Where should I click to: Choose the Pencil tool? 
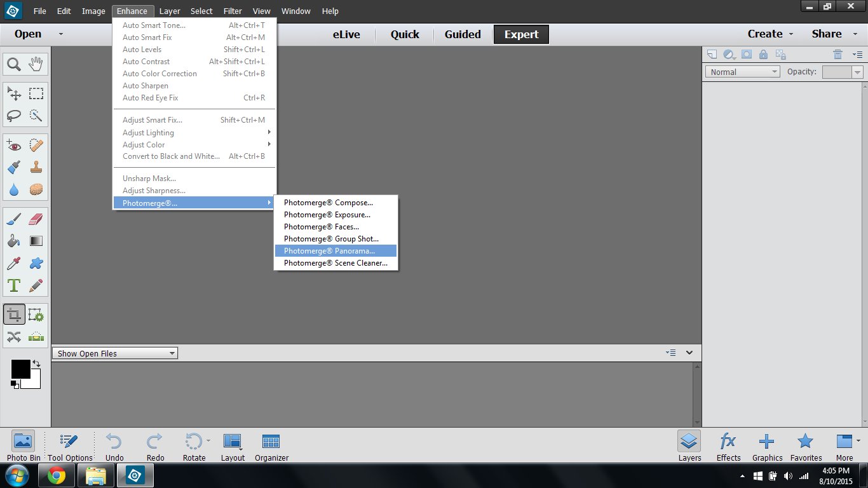[x=36, y=285]
